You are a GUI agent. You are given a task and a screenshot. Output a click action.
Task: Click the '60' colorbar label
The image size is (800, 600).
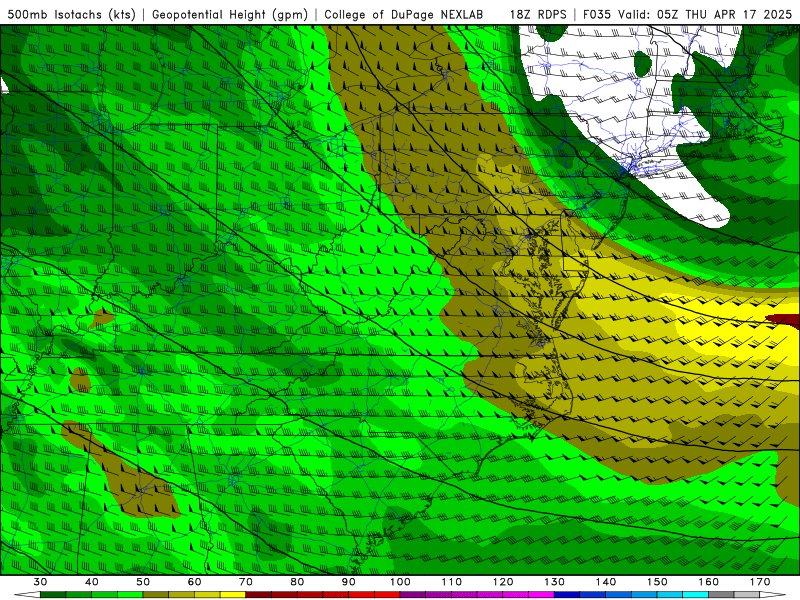click(194, 582)
